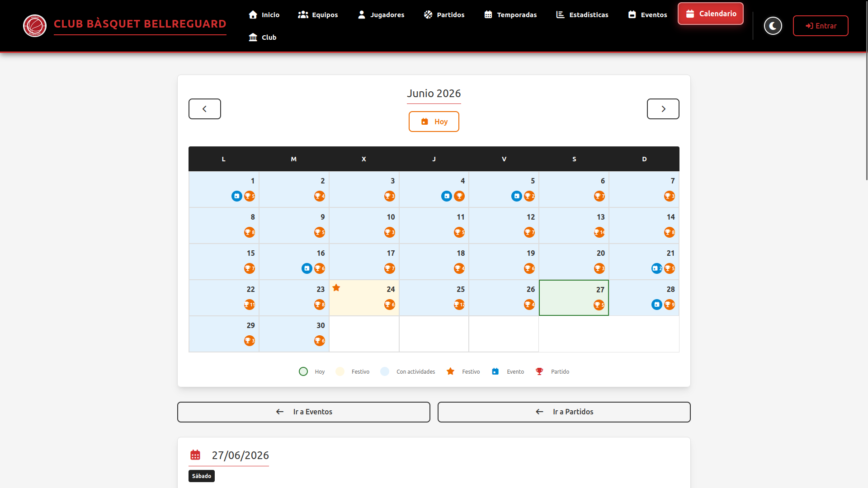Click the trophy icon on day 14

670,232
